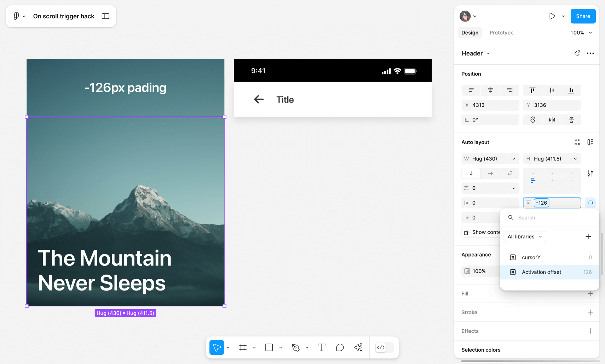Toggle individual padding controls
605x364 pixels.
pos(590,202)
